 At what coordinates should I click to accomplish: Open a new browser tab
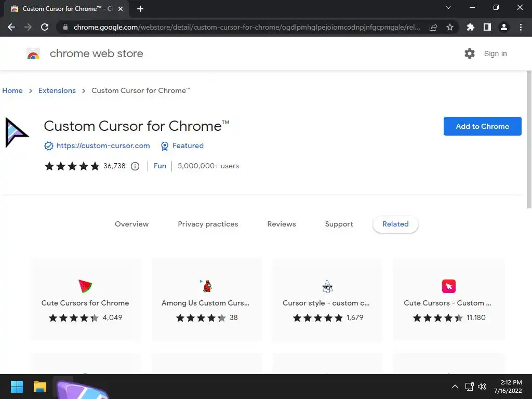(140, 9)
